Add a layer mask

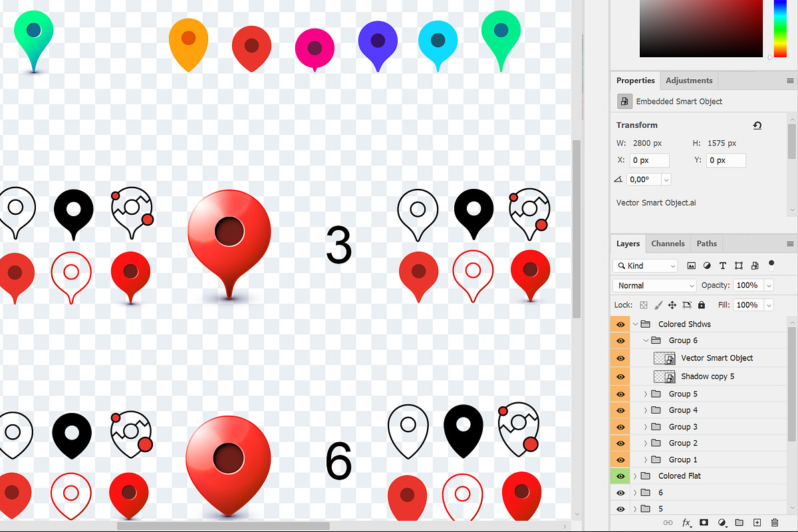(704, 523)
